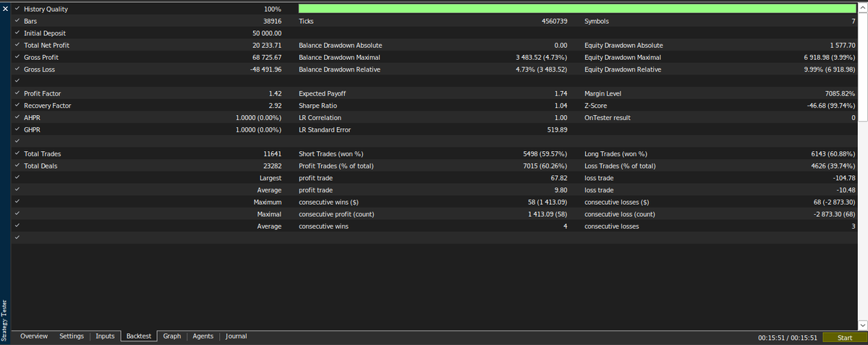Click the Balance Drawdown Maximal label

339,57
